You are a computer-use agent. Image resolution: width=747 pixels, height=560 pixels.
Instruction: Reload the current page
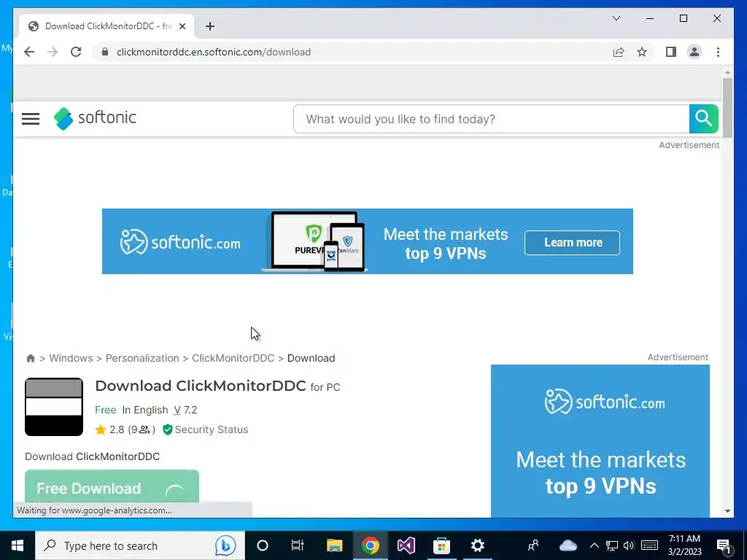[76, 52]
